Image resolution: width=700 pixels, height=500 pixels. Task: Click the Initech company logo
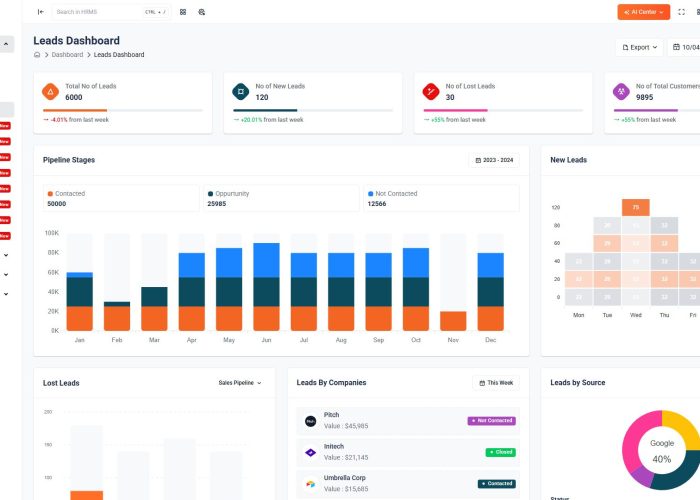pos(310,452)
